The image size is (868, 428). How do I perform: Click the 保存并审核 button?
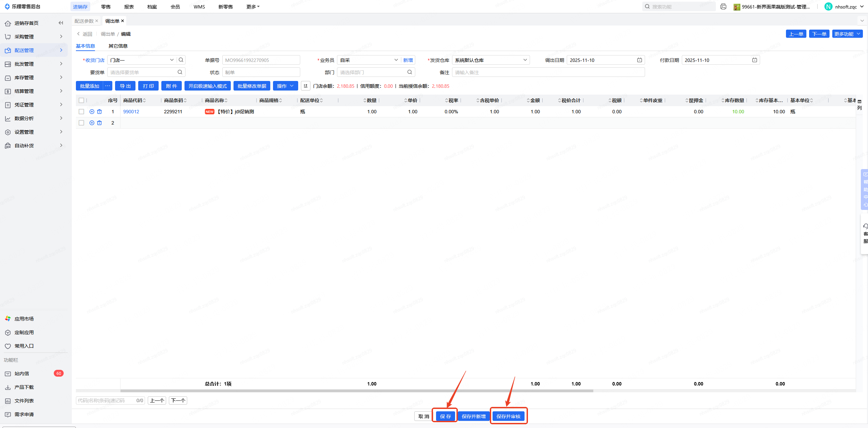[508, 416]
